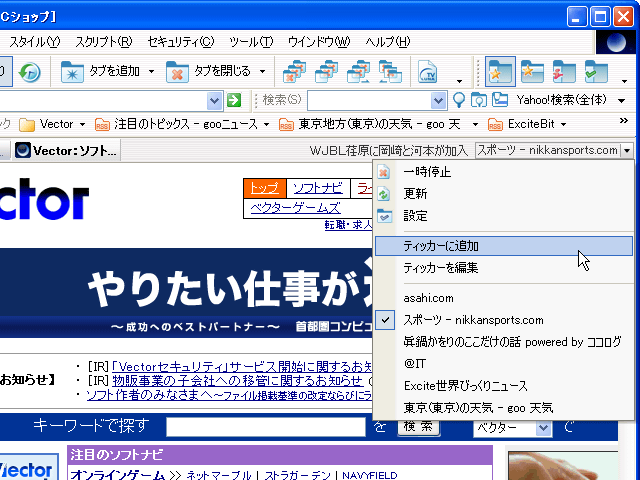Open the ネットマーブル link

219,475
